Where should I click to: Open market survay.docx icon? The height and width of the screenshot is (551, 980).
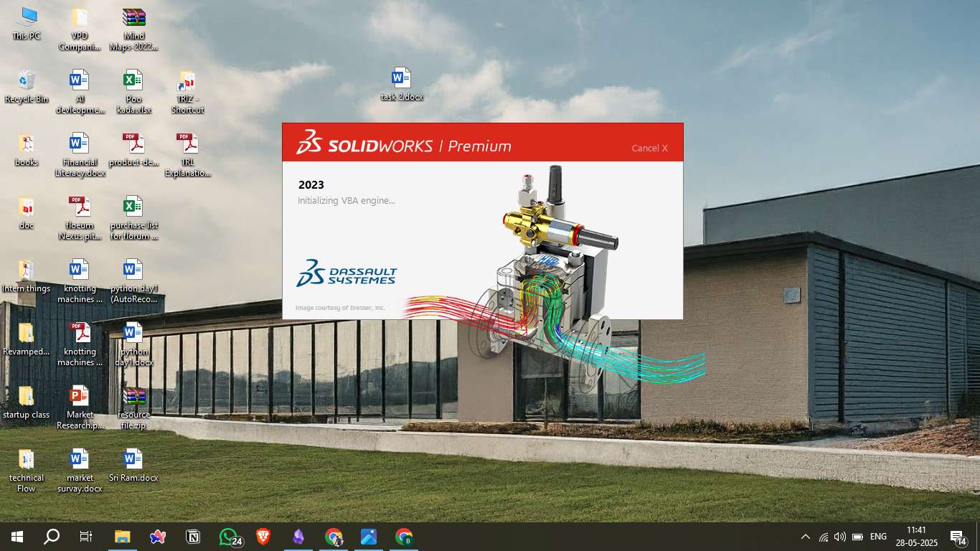click(x=80, y=471)
